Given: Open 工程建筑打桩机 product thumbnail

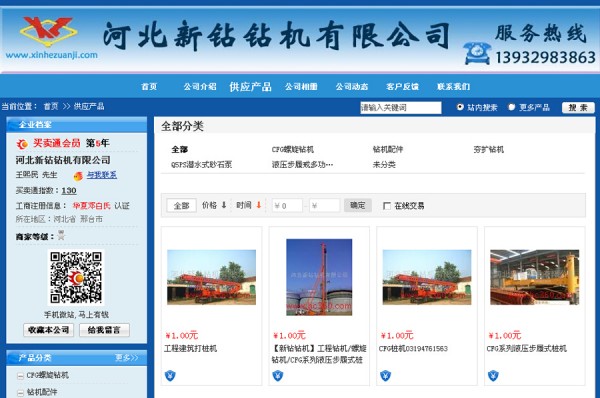Looking at the screenshot, I should tap(212, 277).
